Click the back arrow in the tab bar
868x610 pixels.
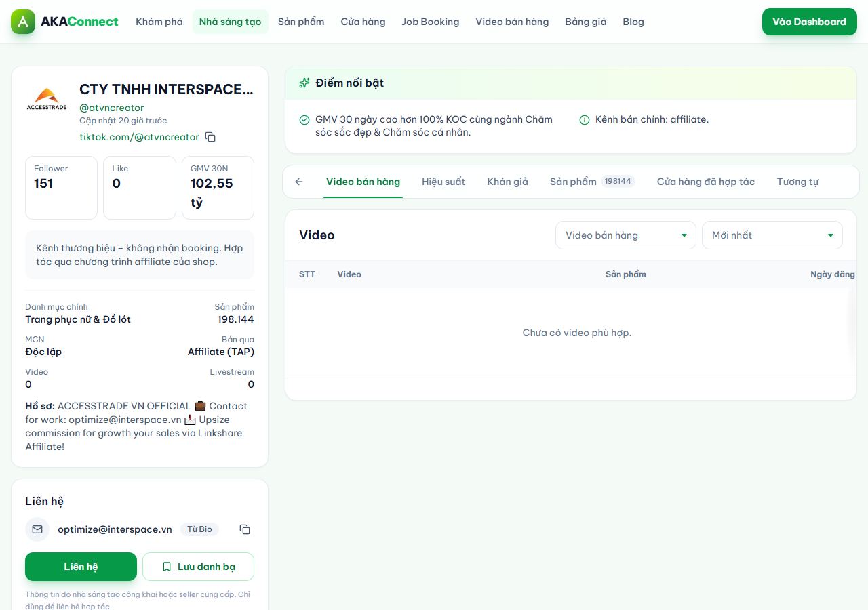[x=299, y=182]
